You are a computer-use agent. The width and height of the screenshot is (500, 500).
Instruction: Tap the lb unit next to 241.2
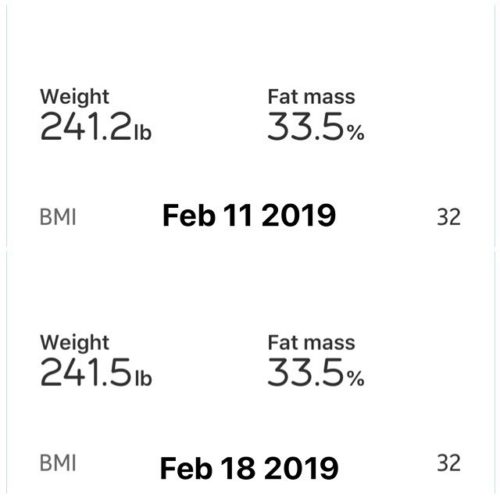coord(143,132)
